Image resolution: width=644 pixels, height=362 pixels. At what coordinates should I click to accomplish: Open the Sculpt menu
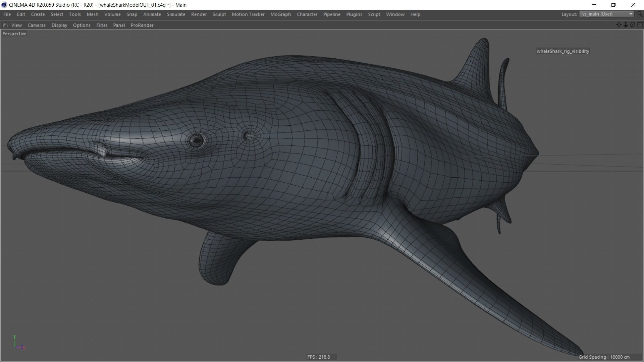point(219,14)
